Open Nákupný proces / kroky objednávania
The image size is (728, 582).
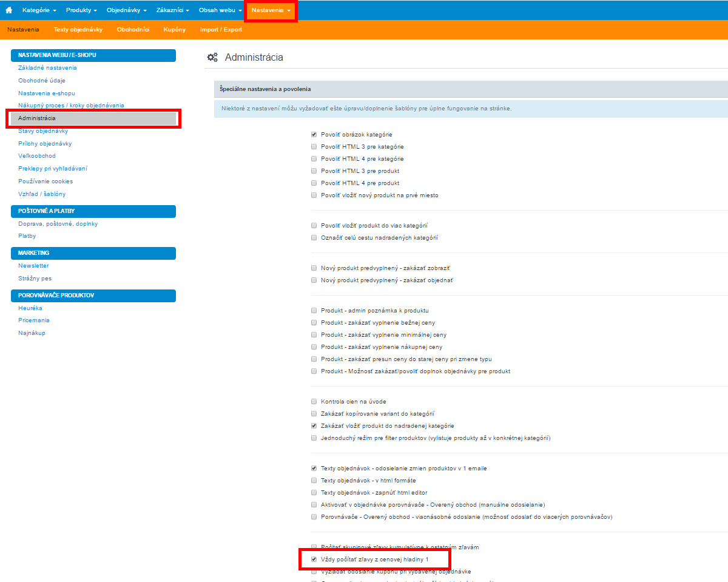click(x=71, y=106)
